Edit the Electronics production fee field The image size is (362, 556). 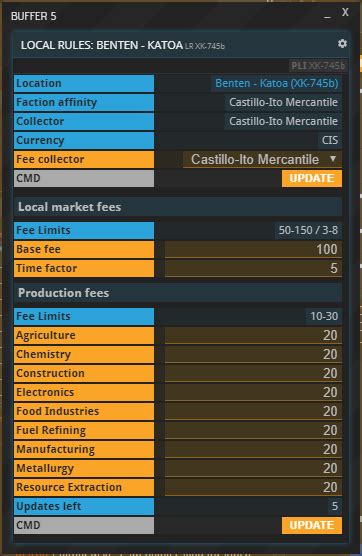tap(253, 392)
